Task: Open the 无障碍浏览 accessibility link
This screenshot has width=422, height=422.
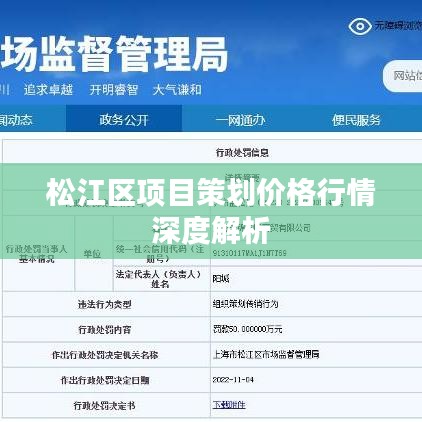Action: [x=398, y=25]
